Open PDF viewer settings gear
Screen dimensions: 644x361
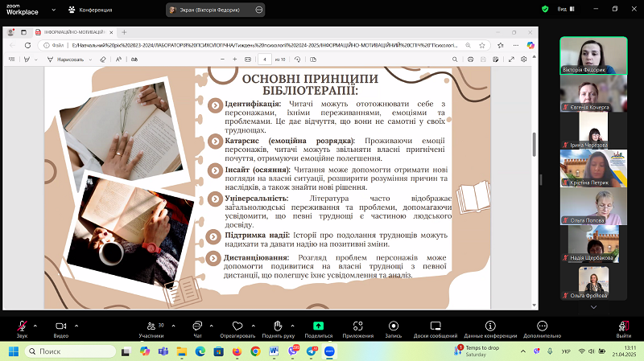[x=524, y=59]
